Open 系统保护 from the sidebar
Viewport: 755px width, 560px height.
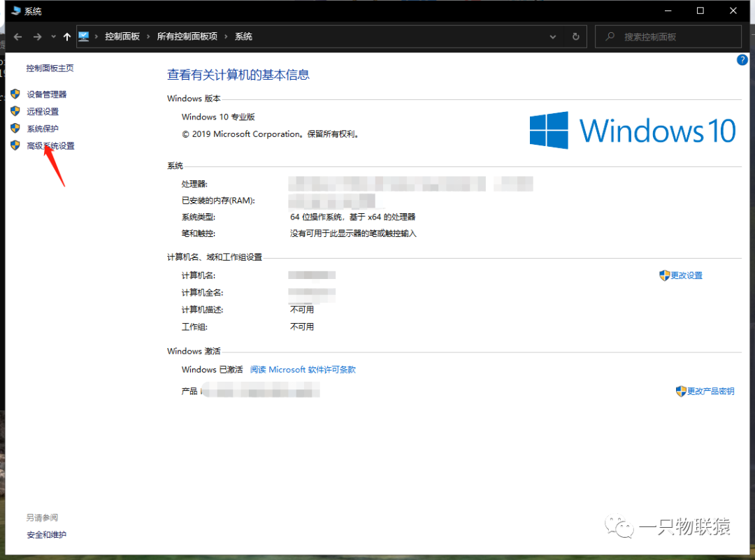[x=43, y=129]
